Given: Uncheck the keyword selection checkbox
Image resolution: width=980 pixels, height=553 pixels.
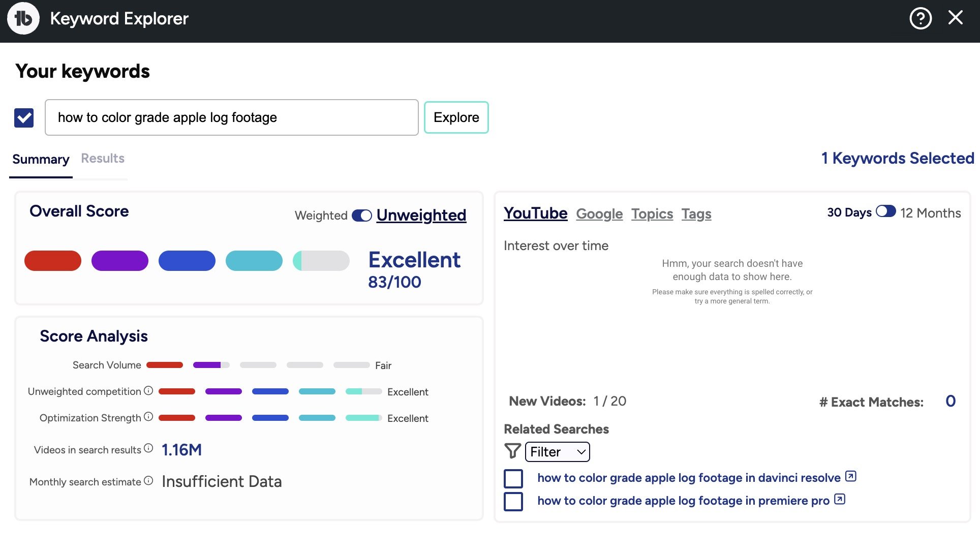Looking at the screenshot, I should 24,118.
